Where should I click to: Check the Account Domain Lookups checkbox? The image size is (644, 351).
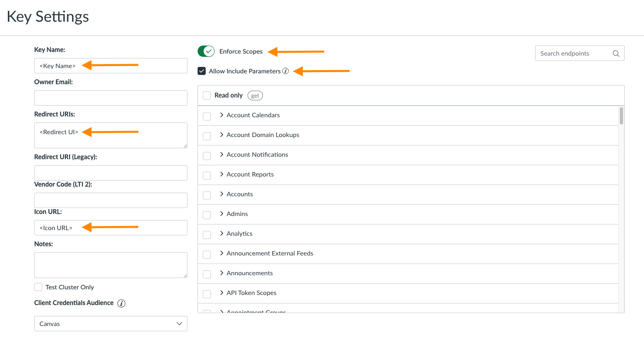(x=207, y=136)
